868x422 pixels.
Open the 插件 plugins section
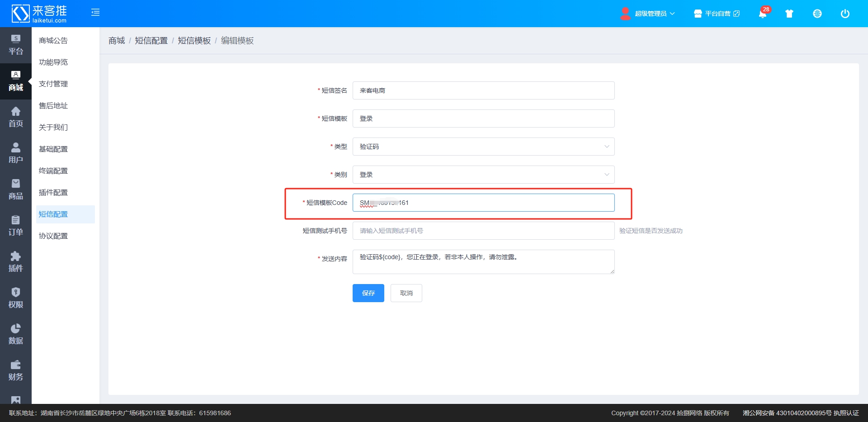tap(15, 261)
